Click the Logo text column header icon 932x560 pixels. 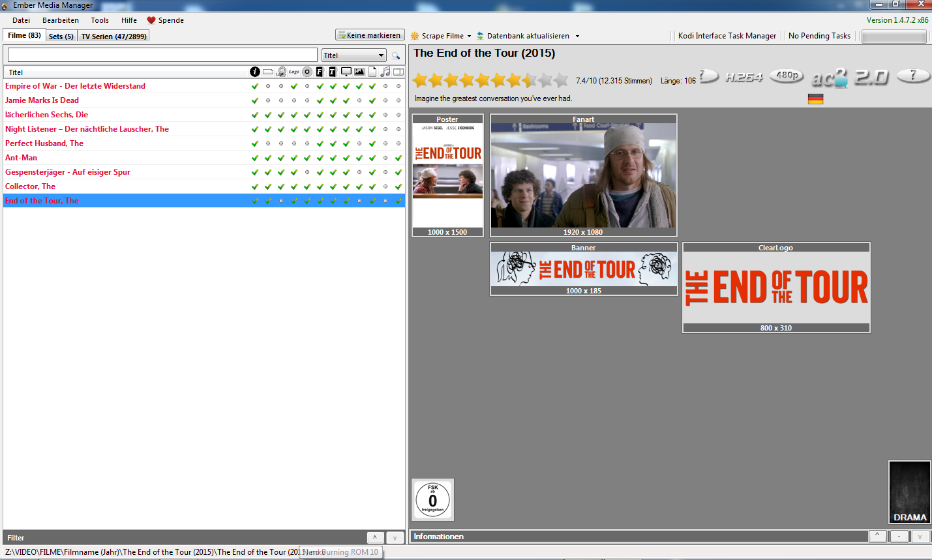[294, 72]
